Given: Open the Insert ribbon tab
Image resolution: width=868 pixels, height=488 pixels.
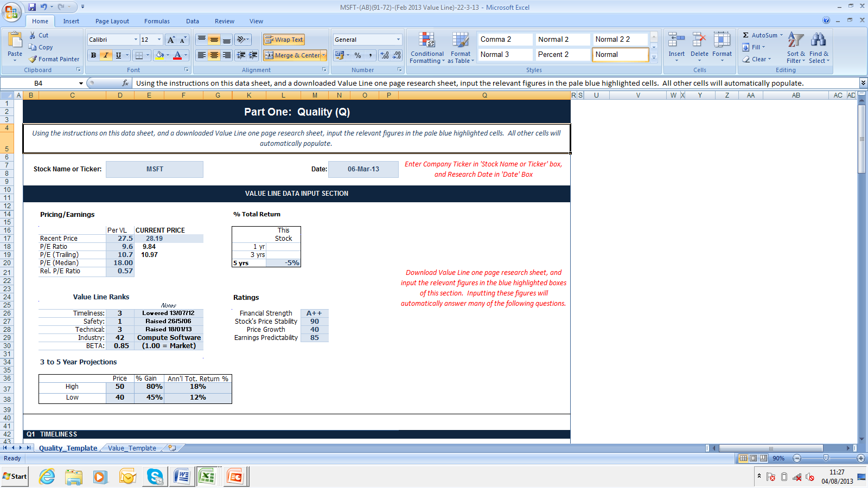Looking at the screenshot, I should [71, 21].
